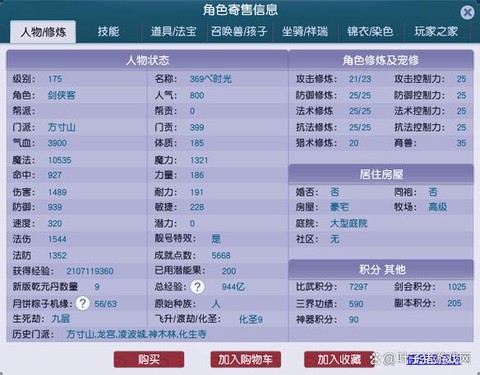Click the 居住房屋 section header
The image size is (480, 375).
(381, 174)
